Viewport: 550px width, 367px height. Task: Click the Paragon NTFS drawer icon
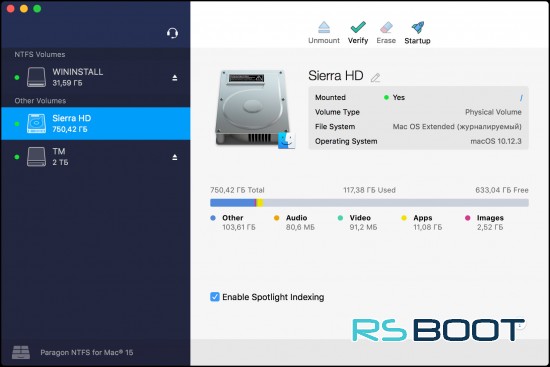(x=21, y=352)
